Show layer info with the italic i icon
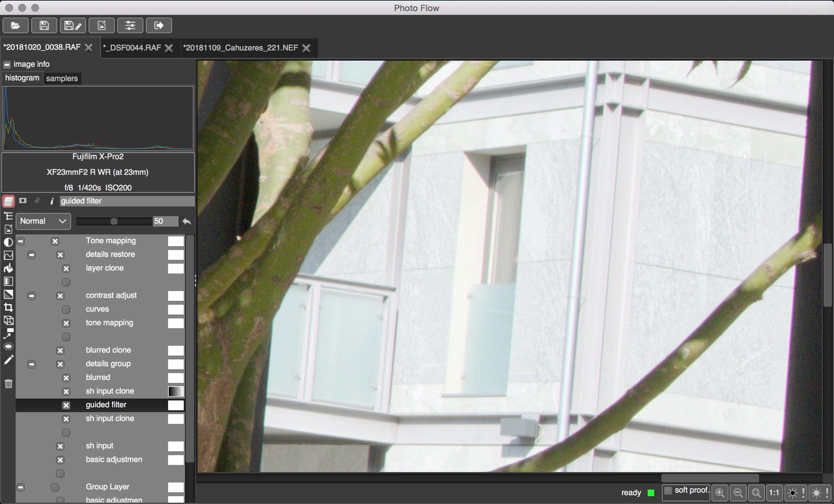This screenshot has height=504, width=834. click(x=52, y=201)
